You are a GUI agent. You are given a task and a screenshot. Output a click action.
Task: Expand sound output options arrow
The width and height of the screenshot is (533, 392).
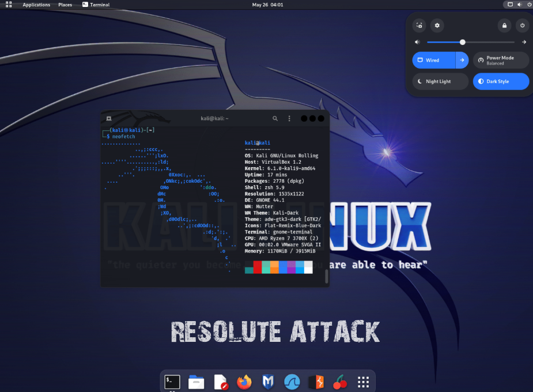pos(524,42)
